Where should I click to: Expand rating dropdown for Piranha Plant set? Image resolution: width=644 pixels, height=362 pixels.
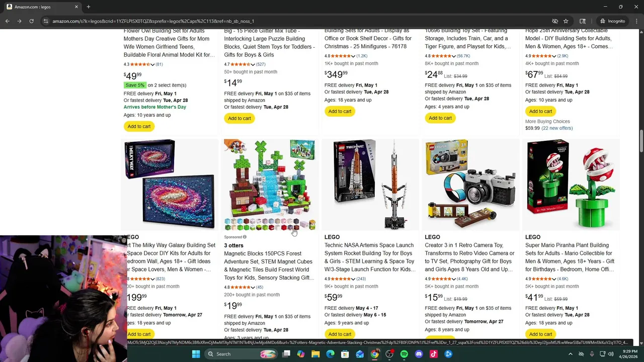pyautogui.click(x=554, y=279)
